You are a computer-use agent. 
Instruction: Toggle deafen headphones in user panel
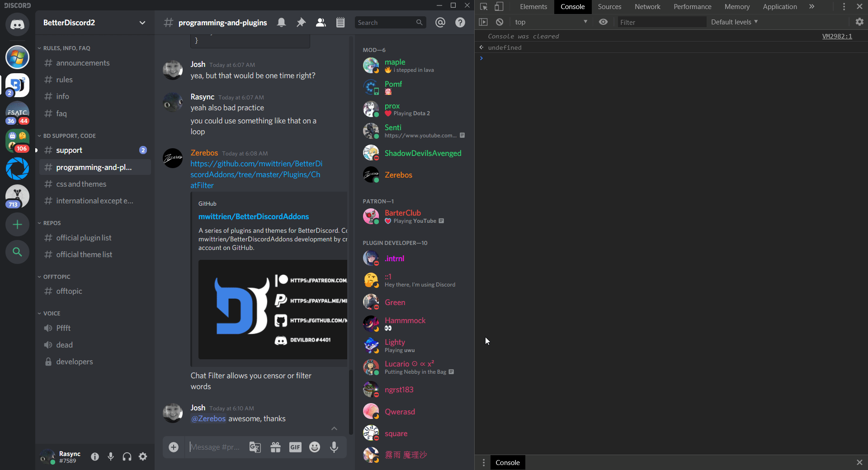click(x=127, y=456)
